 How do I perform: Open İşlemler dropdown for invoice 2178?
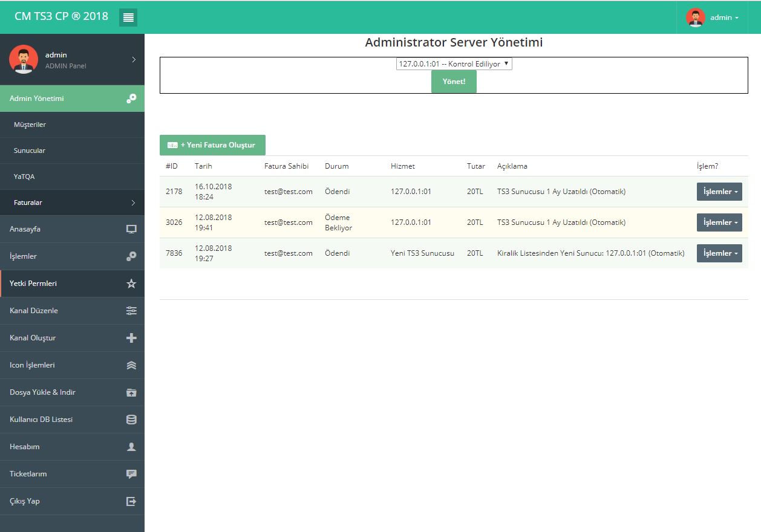pyautogui.click(x=719, y=192)
